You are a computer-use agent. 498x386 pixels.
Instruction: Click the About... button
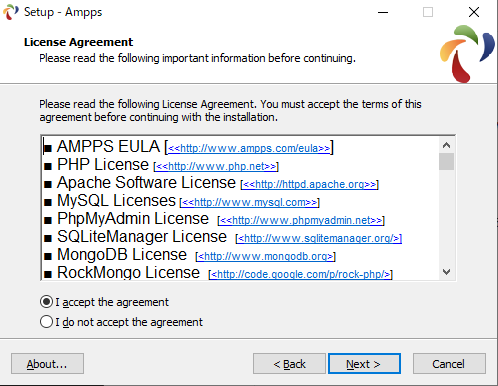47,364
